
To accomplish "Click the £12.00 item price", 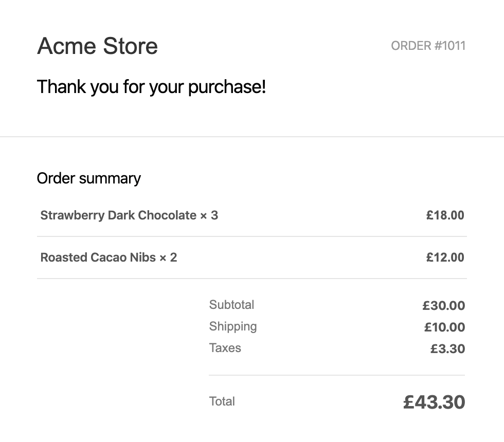I will pos(445,257).
